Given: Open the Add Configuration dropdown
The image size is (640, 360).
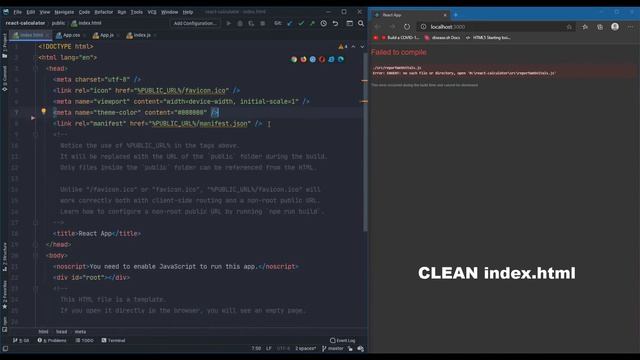Looking at the screenshot, I should pos(195,23).
